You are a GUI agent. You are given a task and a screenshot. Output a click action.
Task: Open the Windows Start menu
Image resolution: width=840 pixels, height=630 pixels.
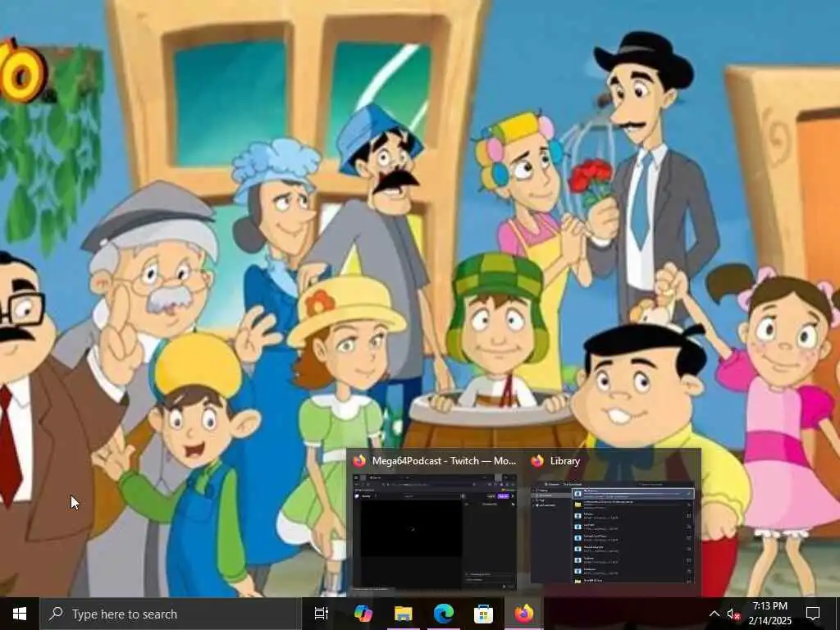coord(20,614)
